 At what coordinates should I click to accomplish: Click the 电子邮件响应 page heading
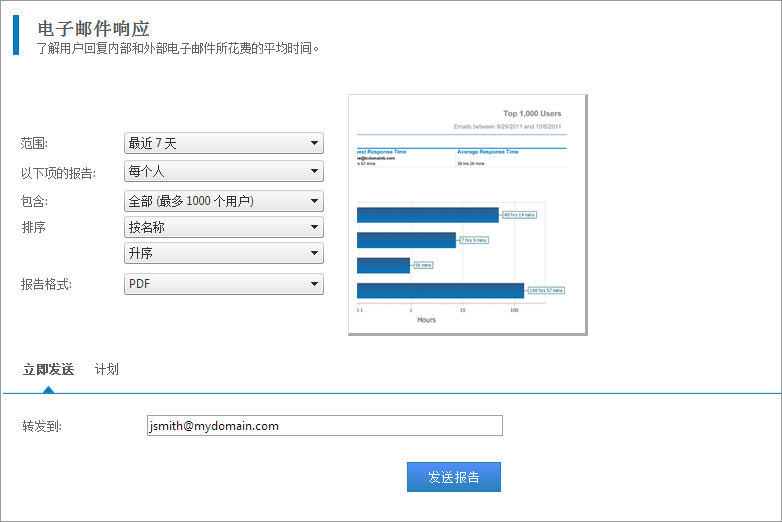tap(93, 28)
